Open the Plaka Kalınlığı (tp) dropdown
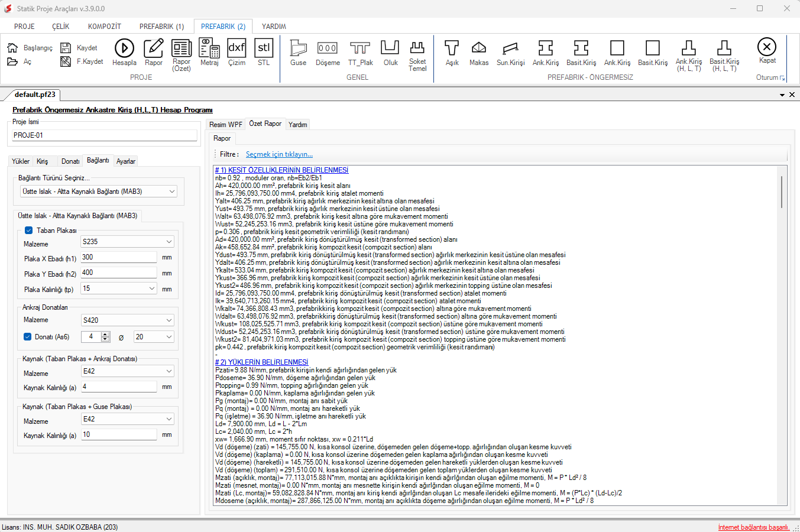 119,288
